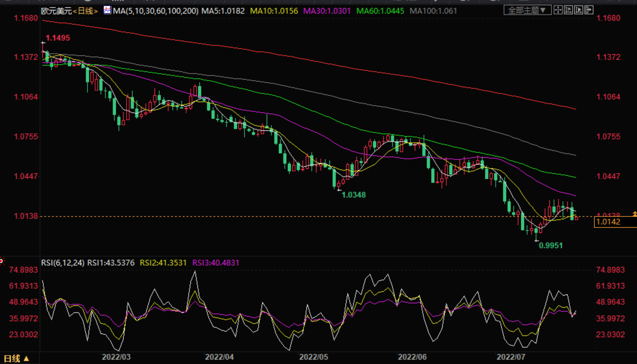Image resolution: width=637 pixels, height=364 pixels.
Task: Click the 欧元美元 symbol name
Action: click(x=56, y=11)
